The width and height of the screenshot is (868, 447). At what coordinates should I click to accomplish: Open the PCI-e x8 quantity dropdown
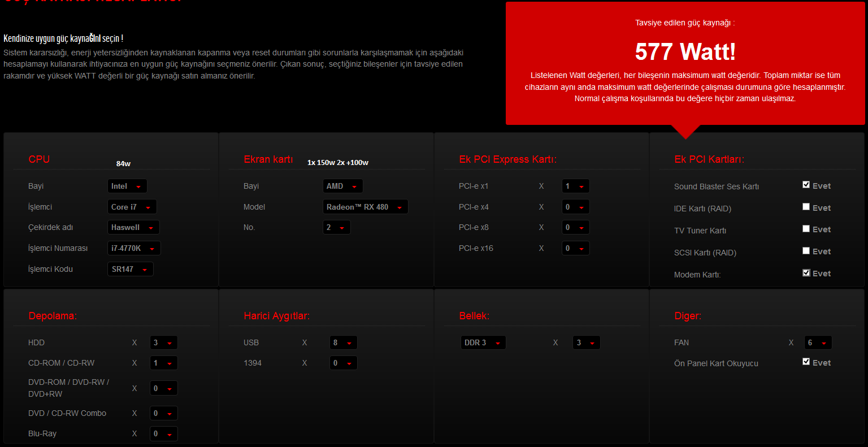click(575, 227)
